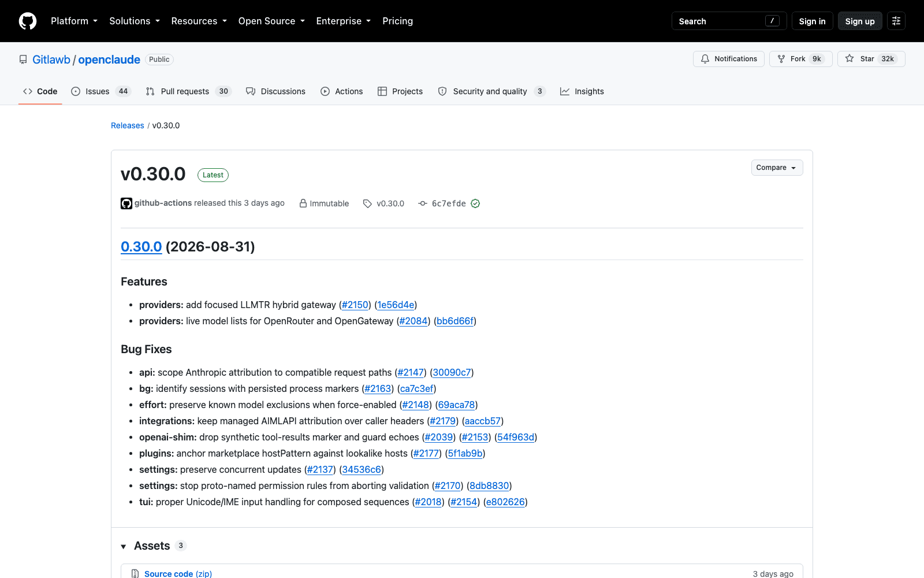Open Security and quality tab
924x578 pixels.
(491, 91)
